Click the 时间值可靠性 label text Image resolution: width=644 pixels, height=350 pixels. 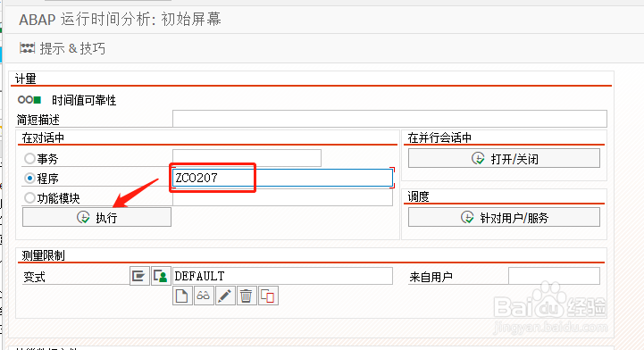[x=84, y=100]
